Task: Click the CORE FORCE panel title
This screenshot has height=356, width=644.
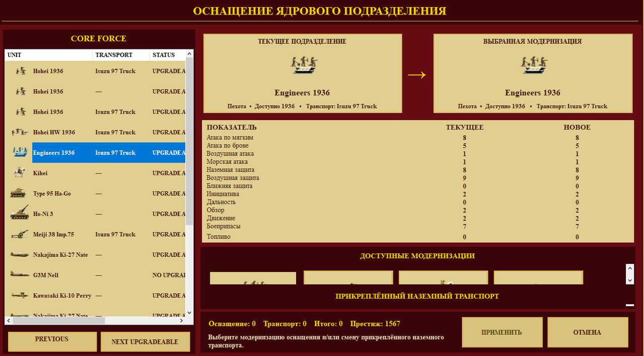Action: (99, 39)
